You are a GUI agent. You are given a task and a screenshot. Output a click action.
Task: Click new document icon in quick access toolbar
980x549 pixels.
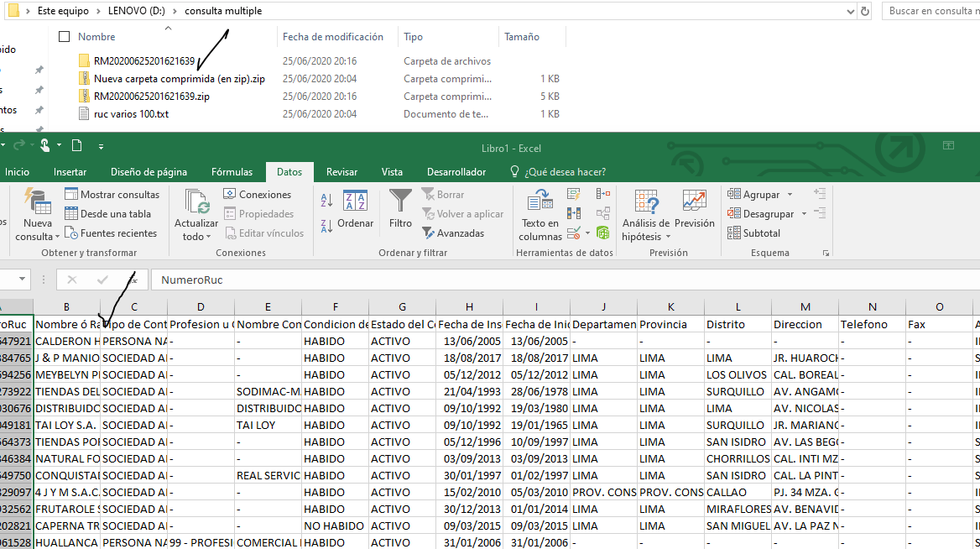tap(77, 146)
